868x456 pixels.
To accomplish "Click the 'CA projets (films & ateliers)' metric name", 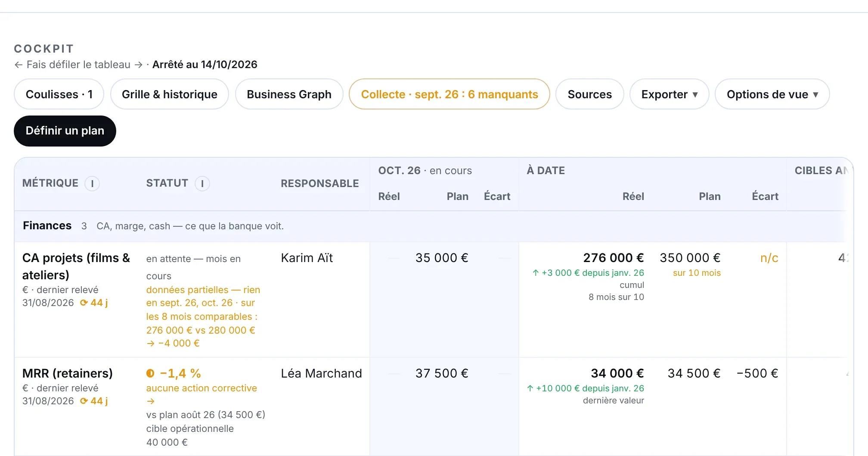I will tap(76, 266).
